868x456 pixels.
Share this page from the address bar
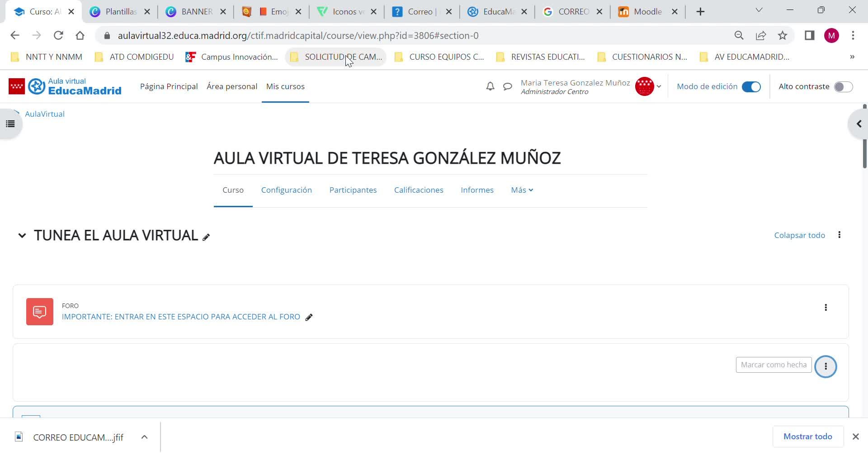(x=761, y=35)
